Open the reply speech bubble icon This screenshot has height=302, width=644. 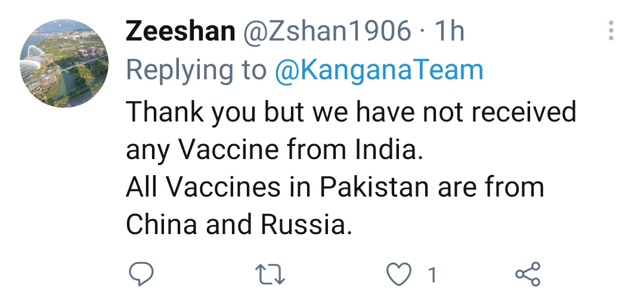click(x=141, y=274)
